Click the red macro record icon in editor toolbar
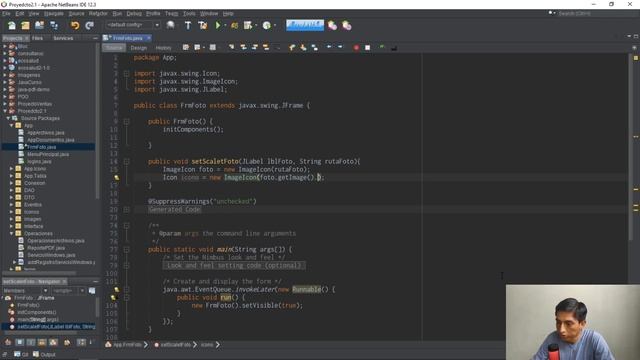Image resolution: width=640 pixels, height=360 pixels. click(x=356, y=48)
